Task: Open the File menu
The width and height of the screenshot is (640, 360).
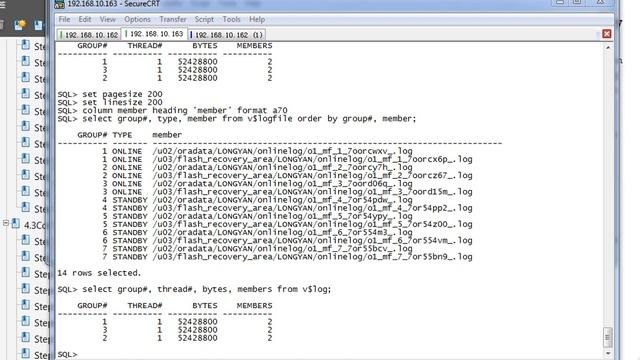Action: (64, 19)
